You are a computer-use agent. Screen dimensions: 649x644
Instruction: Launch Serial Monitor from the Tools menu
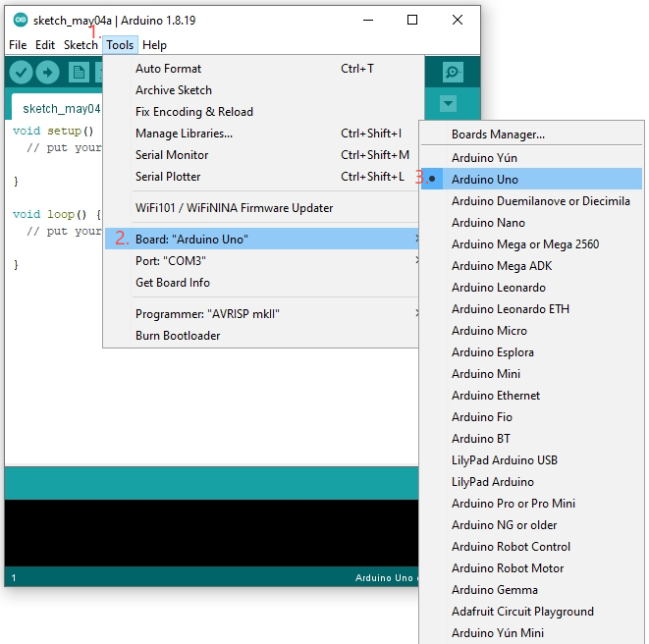263,155
